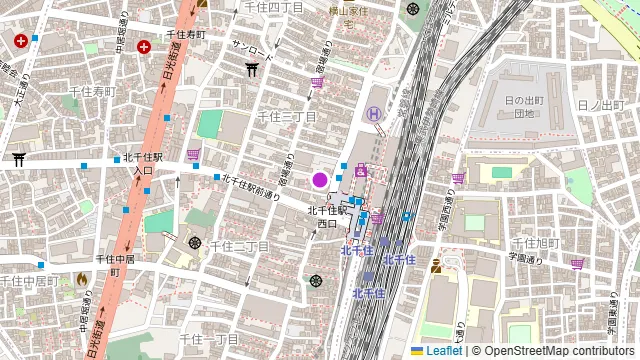
Task: Select the 日ノ出町 area label
Action: coord(601,106)
